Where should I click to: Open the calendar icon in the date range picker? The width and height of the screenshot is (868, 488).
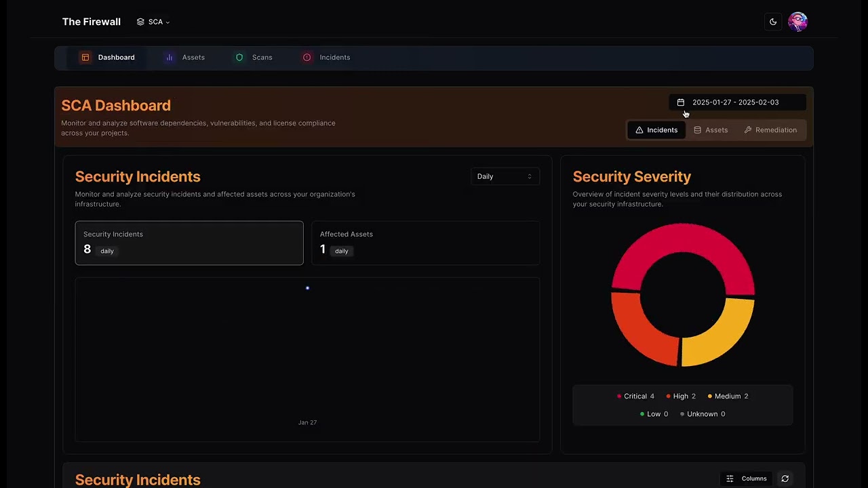[681, 102]
